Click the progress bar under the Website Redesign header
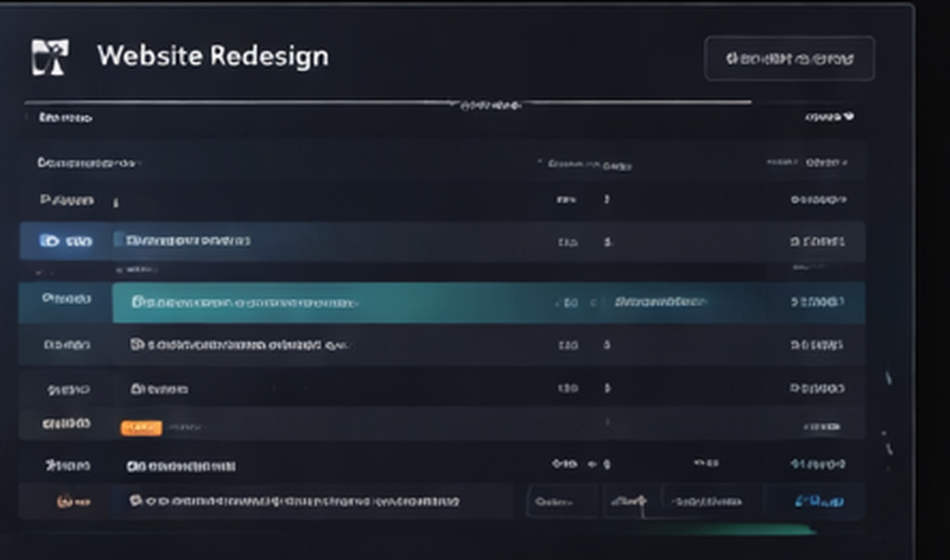This screenshot has height=560, width=950. 388,102
